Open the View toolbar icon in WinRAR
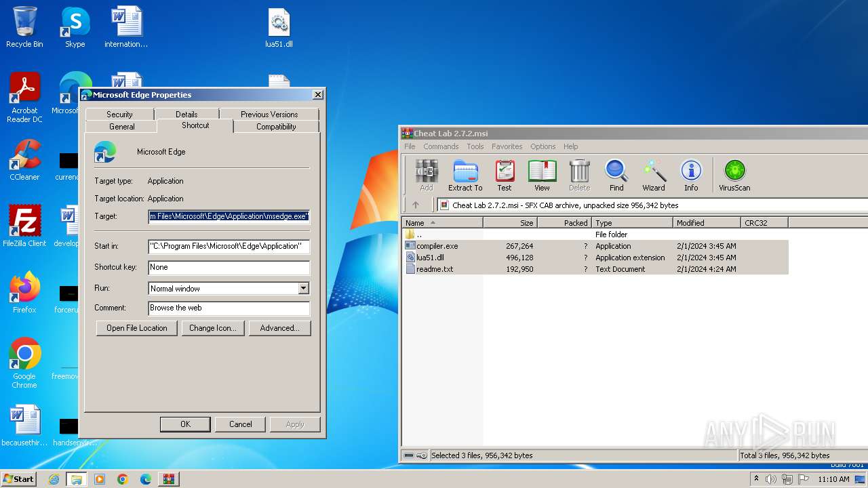The width and height of the screenshot is (868, 488). coord(542,176)
